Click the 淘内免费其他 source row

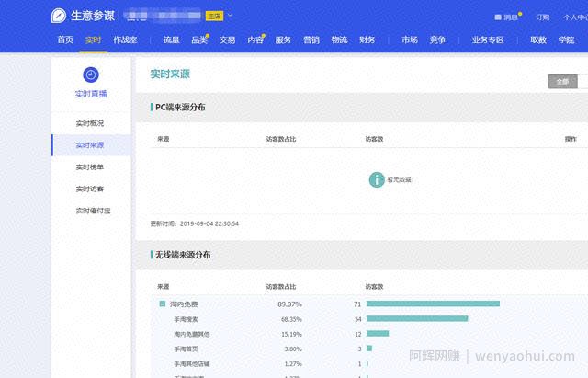point(192,334)
